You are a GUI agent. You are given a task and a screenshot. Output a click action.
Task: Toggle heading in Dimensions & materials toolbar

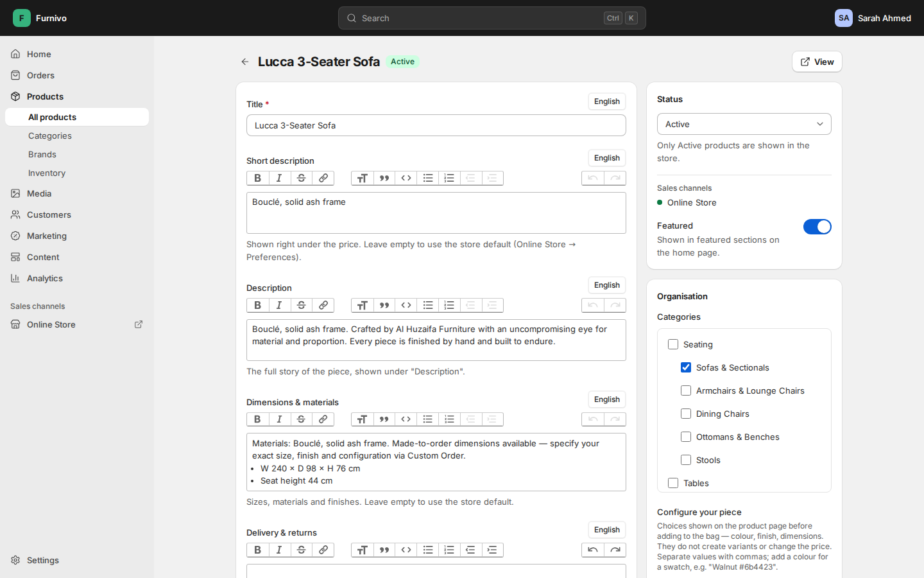[x=363, y=419]
